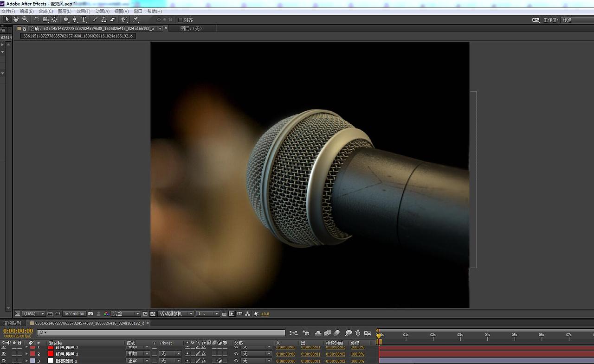Open the composition mini-flowchart in timeline
The image size is (594, 364).
point(294,333)
